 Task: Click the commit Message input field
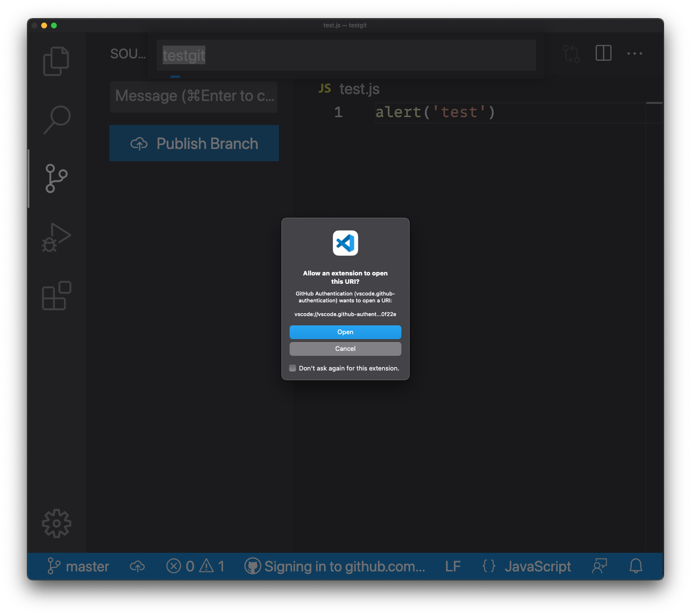pyautogui.click(x=194, y=96)
